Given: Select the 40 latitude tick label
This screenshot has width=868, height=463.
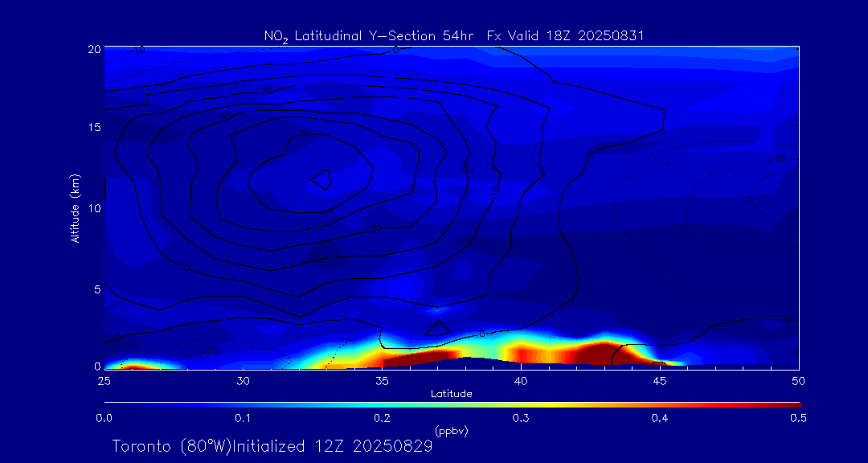Looking at the screenshot, I should [x=522, y=380].
